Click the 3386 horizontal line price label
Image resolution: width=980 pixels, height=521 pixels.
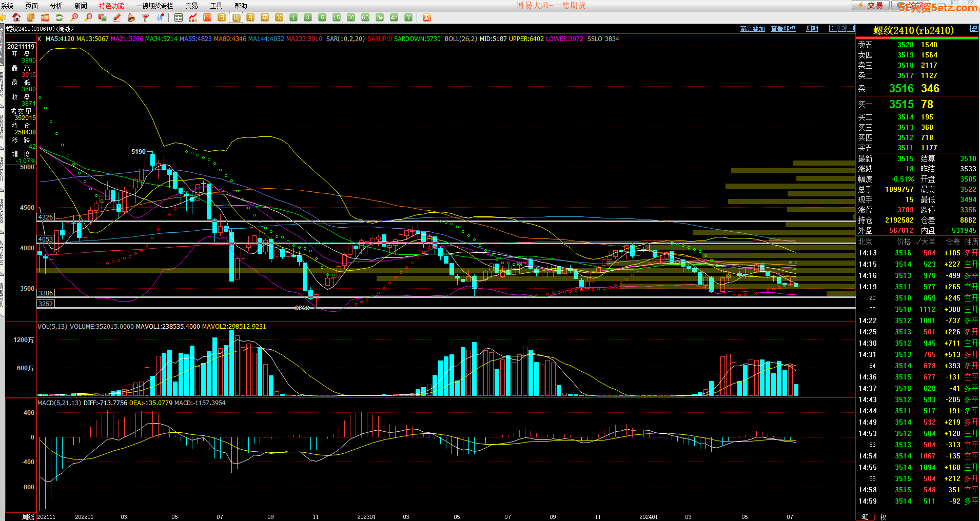click(46, 293)
